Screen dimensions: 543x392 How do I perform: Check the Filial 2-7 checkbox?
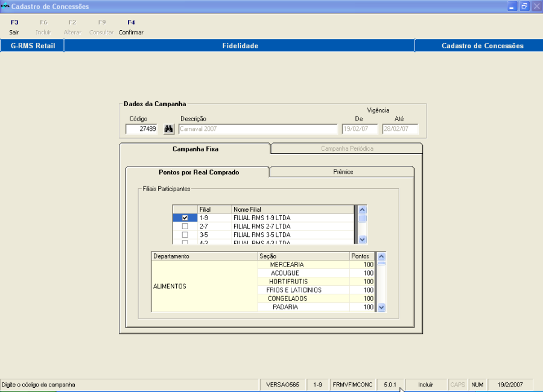click(185, 226)
